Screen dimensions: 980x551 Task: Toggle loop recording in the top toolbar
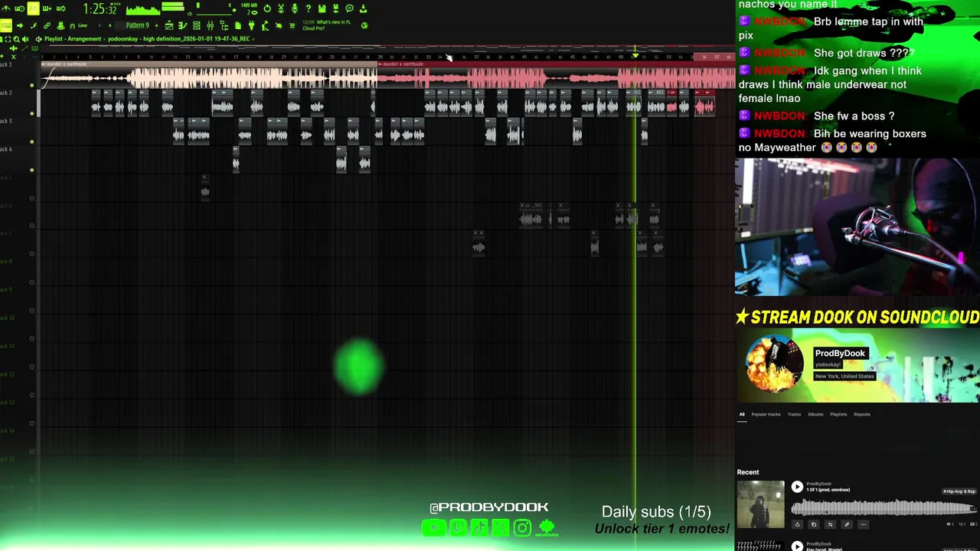(x=60, y=8)
